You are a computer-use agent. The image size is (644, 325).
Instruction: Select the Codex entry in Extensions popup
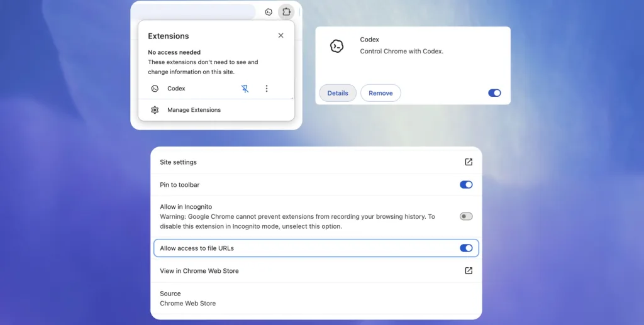pyautogui.click(x=176, y=88)
